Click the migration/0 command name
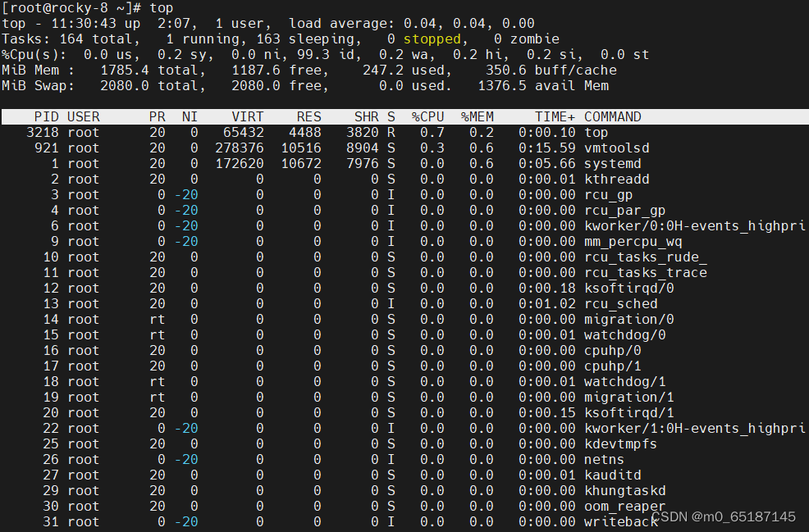This screenshot has height=532, width=809. 629,319
